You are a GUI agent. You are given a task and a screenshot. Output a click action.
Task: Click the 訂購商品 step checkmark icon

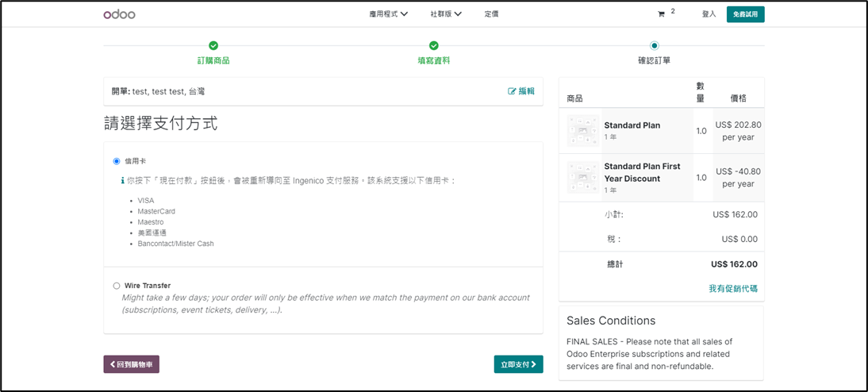(x=213, y=45)
